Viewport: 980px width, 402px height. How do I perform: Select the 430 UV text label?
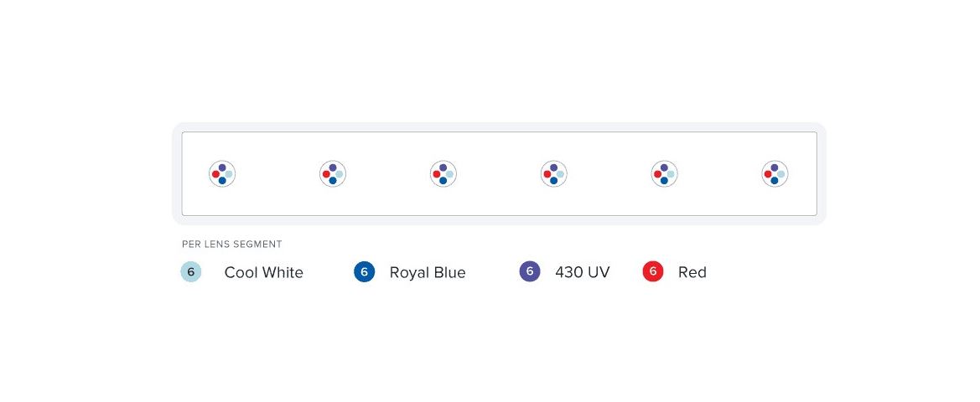(583, 272)
